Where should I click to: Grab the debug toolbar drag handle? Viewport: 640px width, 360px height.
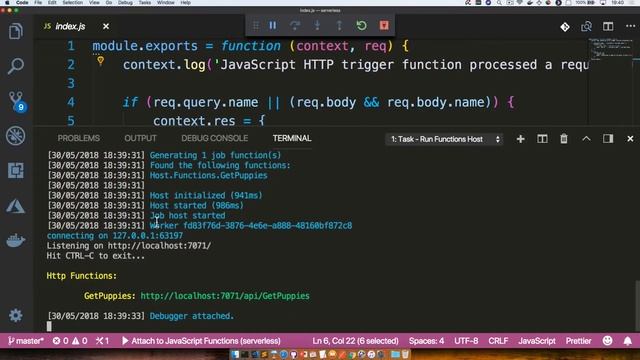click(256, 26)
